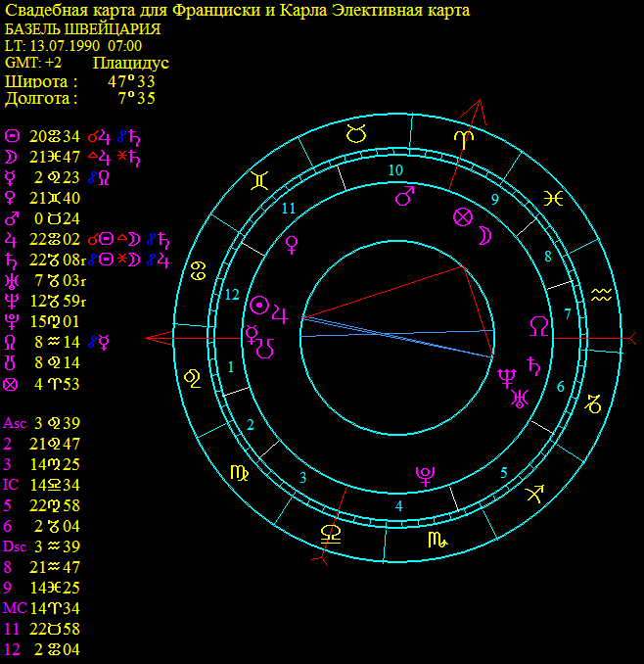Select the location text 'БАЗЕЛЬ ШВЕЙЦАРИЯ'
Viewport: 644px width, 664px height.
tap(82, 29)
